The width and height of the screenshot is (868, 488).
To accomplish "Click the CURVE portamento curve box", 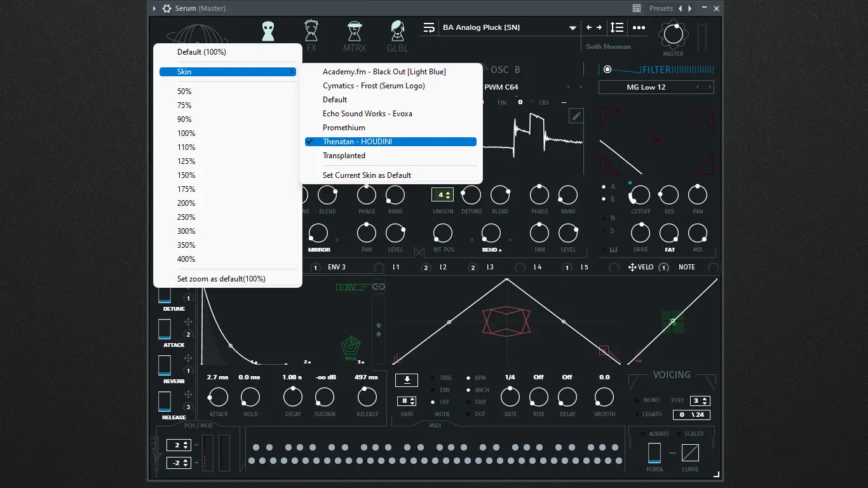I will (690, 452).
